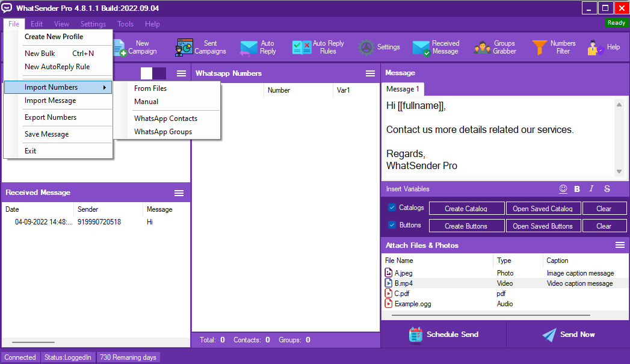The height and width of the screenshot is (364, 630).
Task: Click the A.jpeg photo file icon
Action: pyautogui.click(x=389, y=273)
